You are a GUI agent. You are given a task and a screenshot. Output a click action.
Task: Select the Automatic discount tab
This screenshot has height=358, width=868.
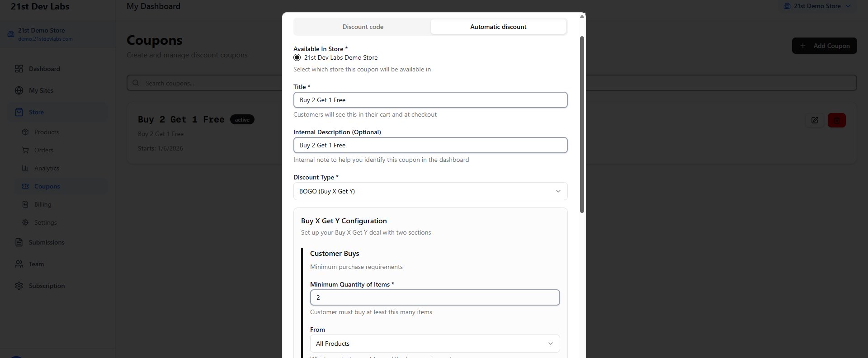[x=498, y=27]
